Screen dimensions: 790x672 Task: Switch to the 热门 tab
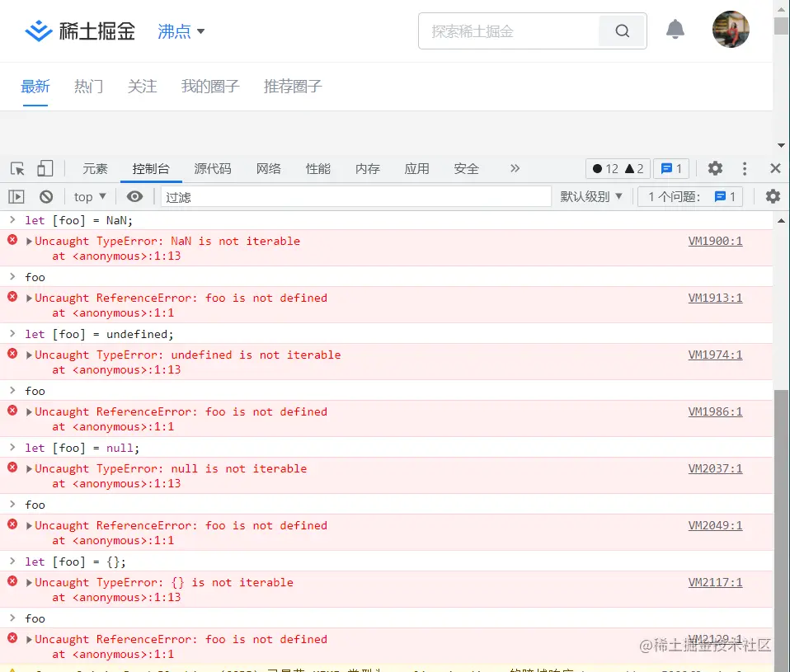pyautogui.click(x=89, y=87)
